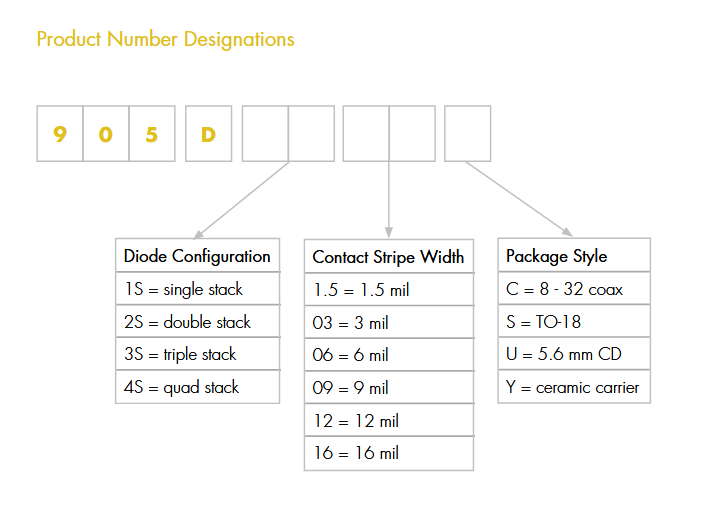Click the box labeled D
722x523 pixels.
208,133
